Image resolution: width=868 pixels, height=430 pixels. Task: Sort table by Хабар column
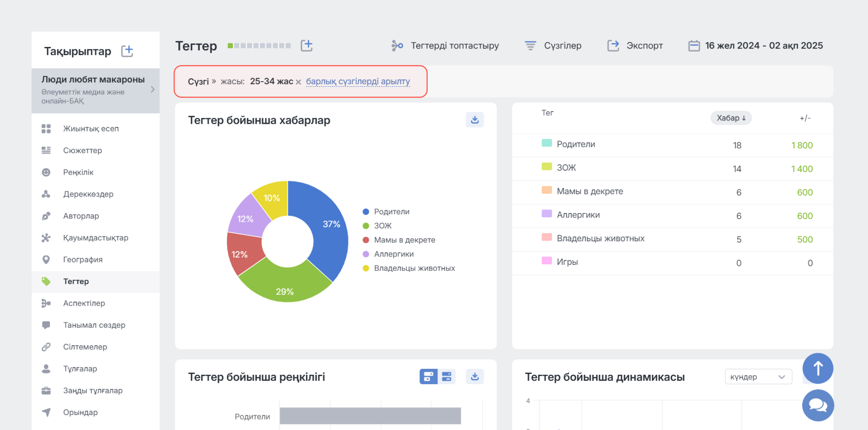click(731, 118)
